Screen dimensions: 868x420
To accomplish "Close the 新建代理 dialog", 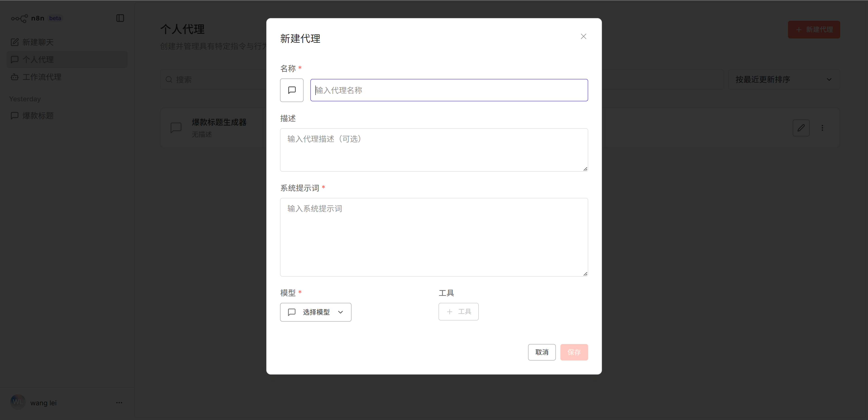I will coord(583,36).
